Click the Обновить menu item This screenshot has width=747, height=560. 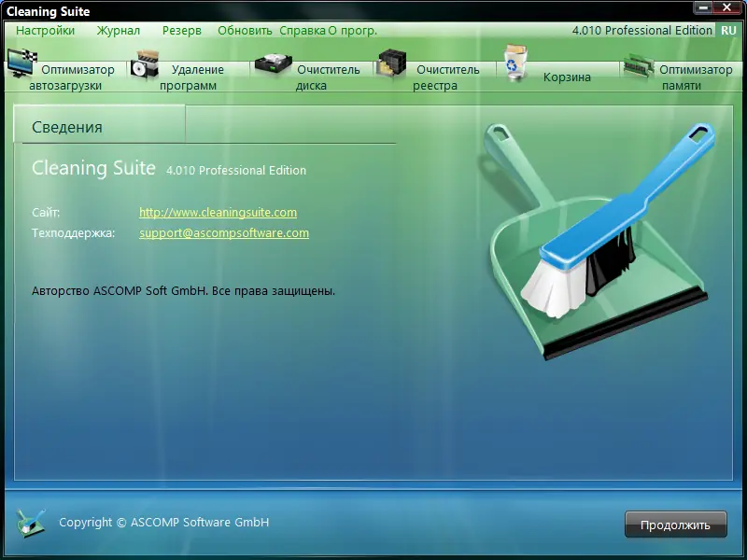point(245,31)
